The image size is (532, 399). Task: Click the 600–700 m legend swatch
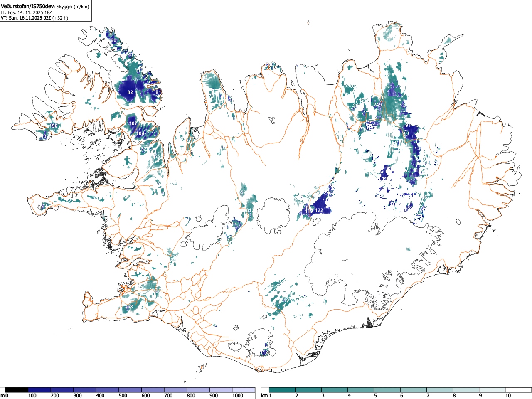point(153,390)
